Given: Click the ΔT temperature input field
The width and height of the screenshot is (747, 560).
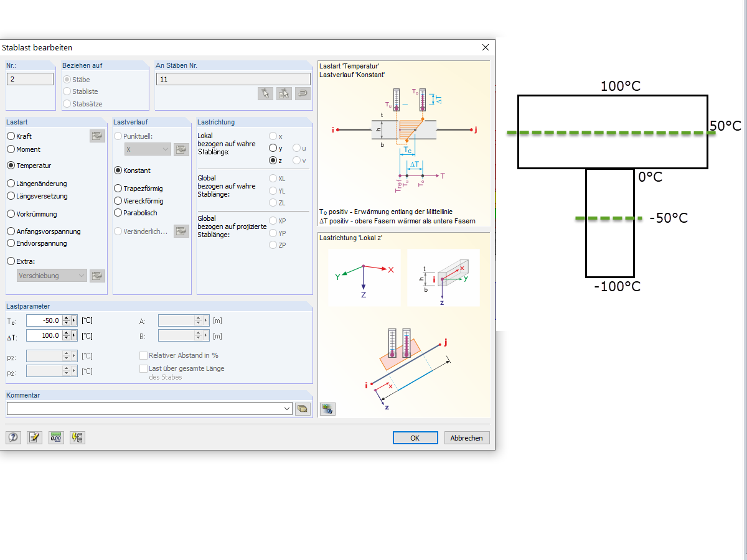Looking at the screenshot, I should [44, 335].
